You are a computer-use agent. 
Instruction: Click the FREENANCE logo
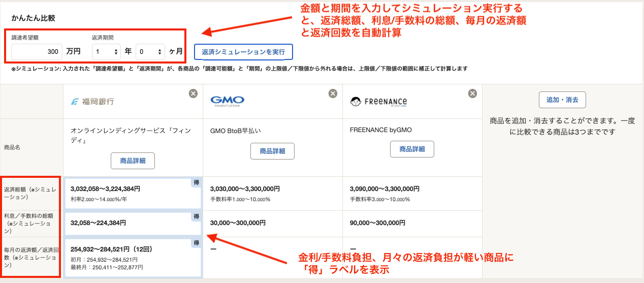coord(378,101)
